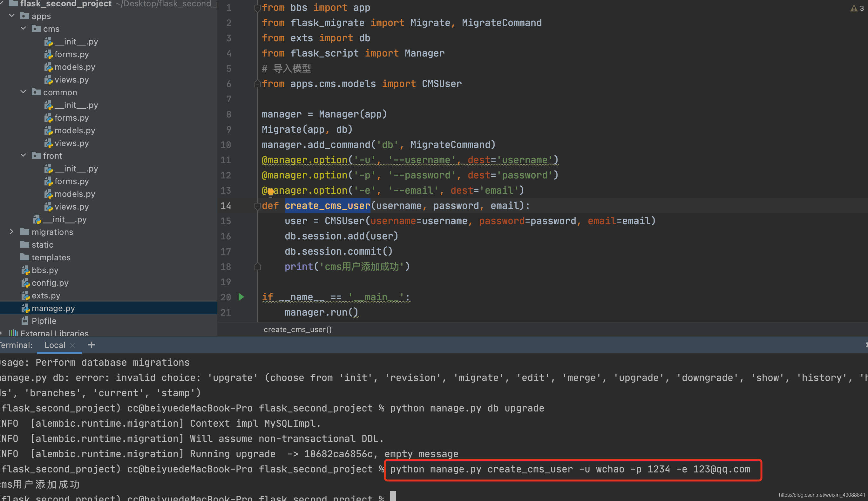Click the cms folder icon
This screenshot has height=501, width=868.
[36, 28]
